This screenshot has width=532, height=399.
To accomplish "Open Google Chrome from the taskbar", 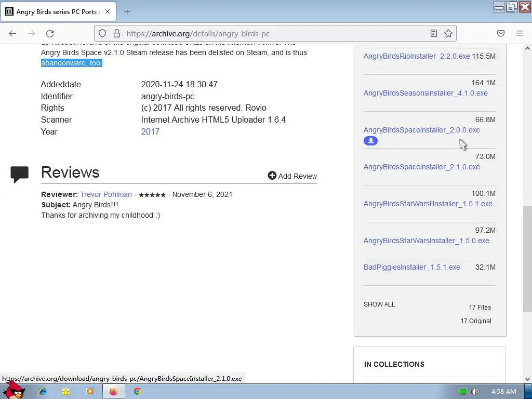I will point(137,392).
